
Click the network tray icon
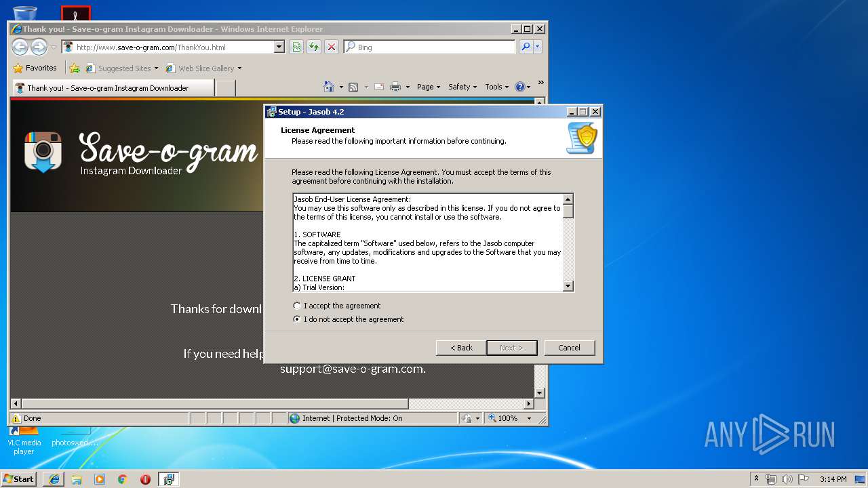[x=770, y=479]
